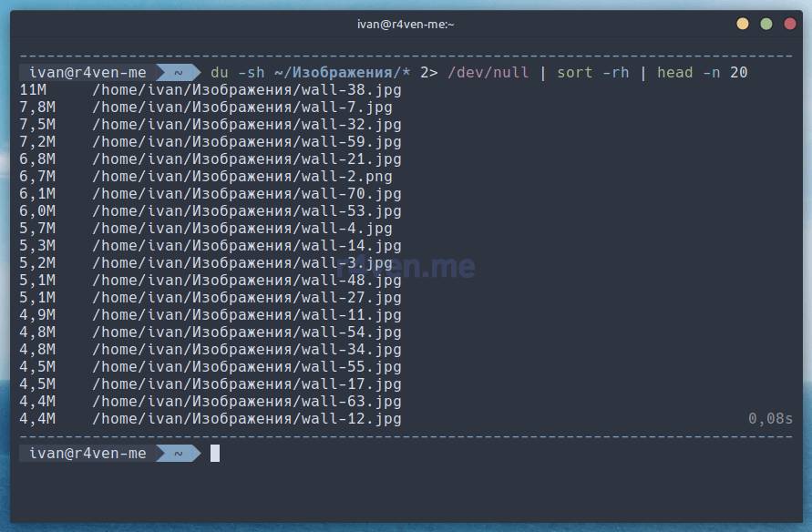Click the 'du' command in the command line
812x532 pixels.
point(220,72)
